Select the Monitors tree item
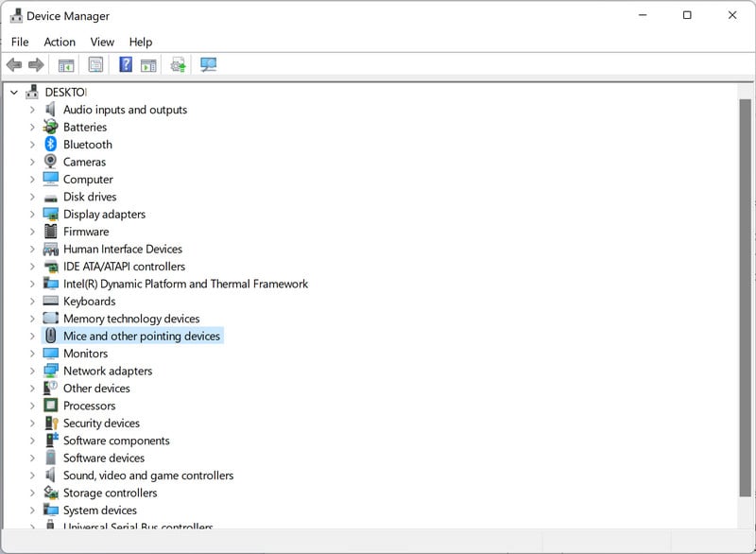Viewport: 756px width, 554px height. coord(85,354)
